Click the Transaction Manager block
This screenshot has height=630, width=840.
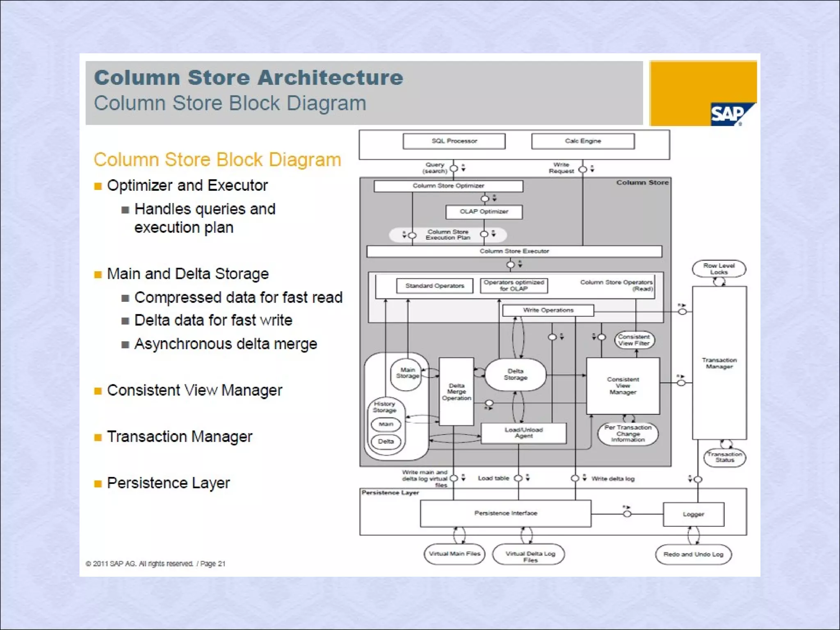[719, 363]
